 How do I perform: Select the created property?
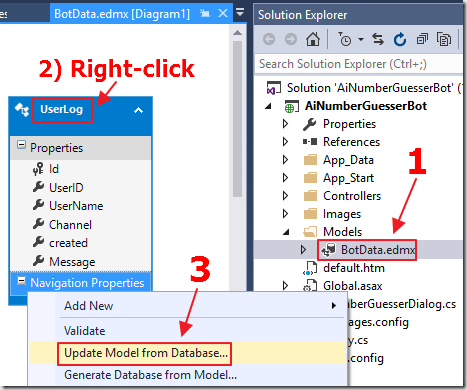coord(68,243)
